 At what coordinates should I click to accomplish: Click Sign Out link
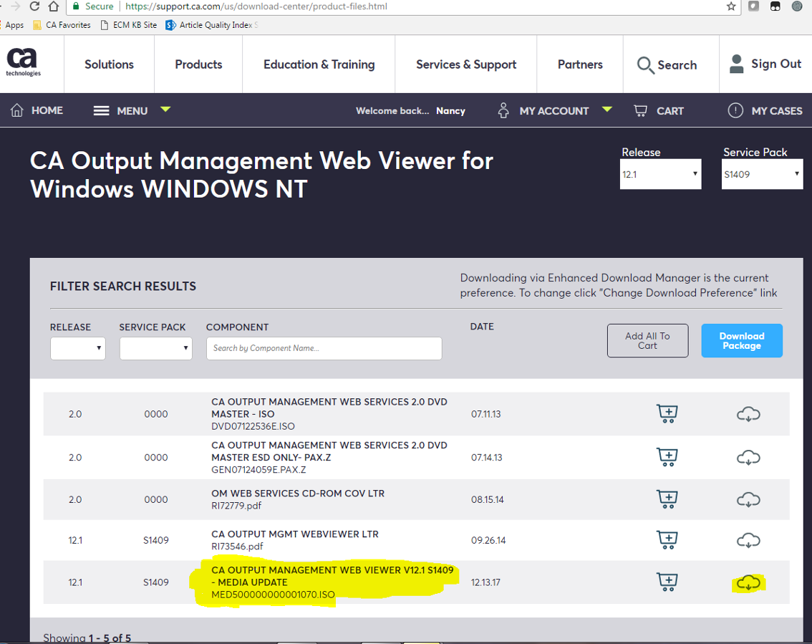pyautogui.click(x=776, y=64)
